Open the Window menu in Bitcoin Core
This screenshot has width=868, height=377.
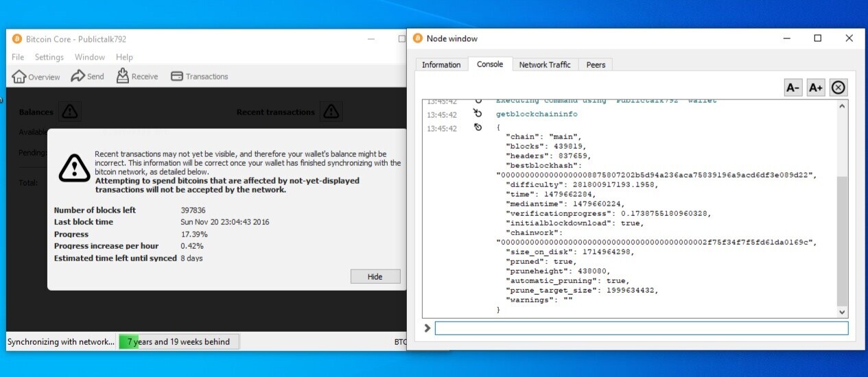point(90,57)
